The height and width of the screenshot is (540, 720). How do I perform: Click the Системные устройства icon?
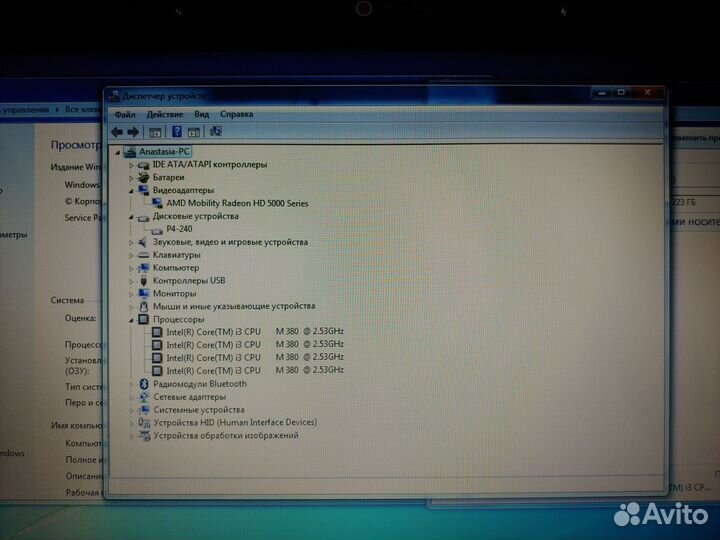point(144,410)
